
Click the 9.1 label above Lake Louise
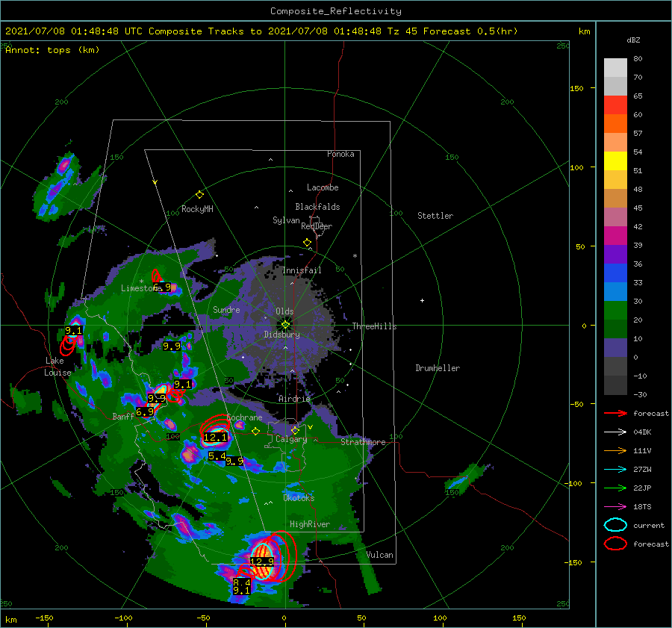tap(73, 331)
